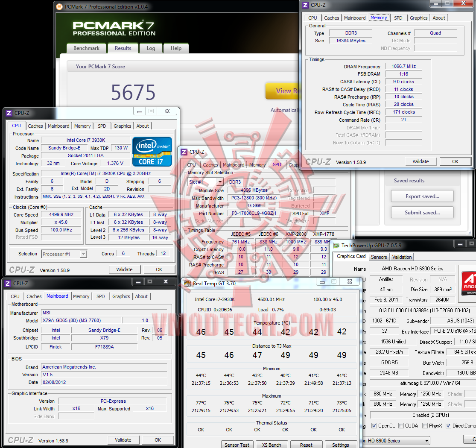This screenshot has height=448, width=476.
Task: Click the DRAM Frequency 1066.7 MHz field
Action: click(x=404, y=66)
